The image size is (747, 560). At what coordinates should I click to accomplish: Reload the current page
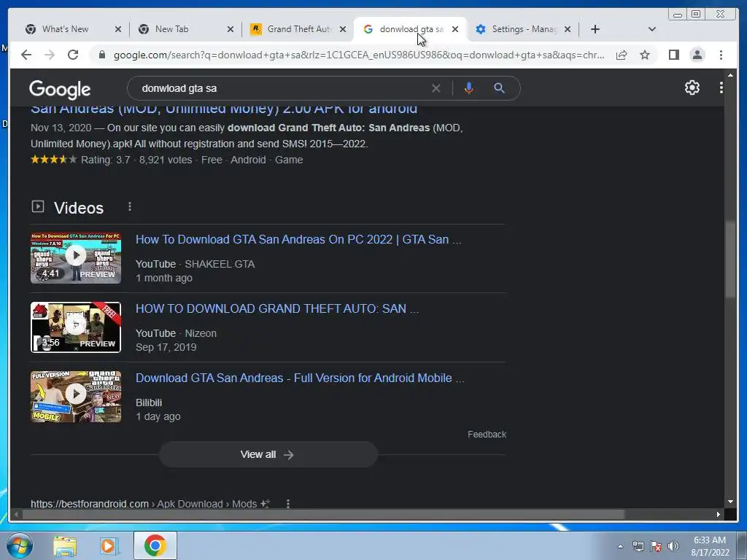pos(73,55)
